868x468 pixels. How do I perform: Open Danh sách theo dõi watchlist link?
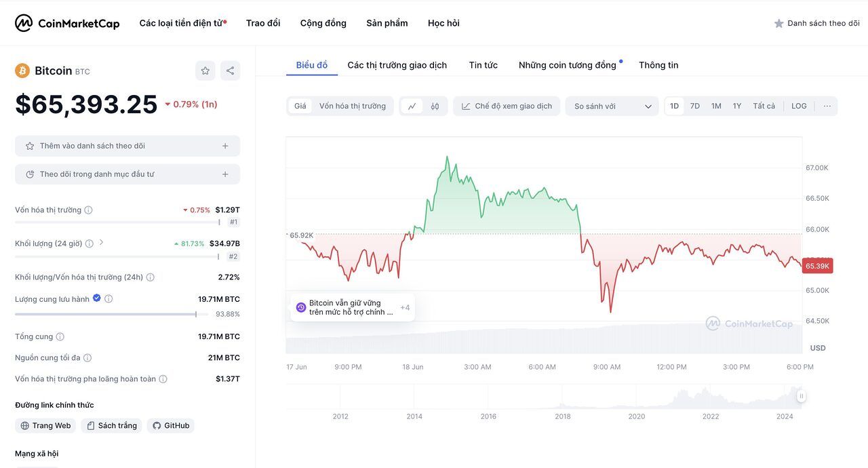pos(817,23)
